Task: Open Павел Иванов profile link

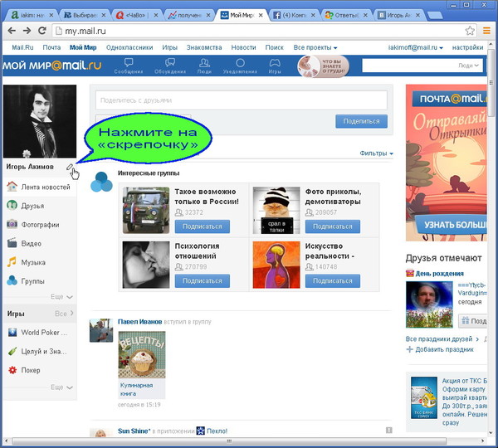Action: [139, 322]
